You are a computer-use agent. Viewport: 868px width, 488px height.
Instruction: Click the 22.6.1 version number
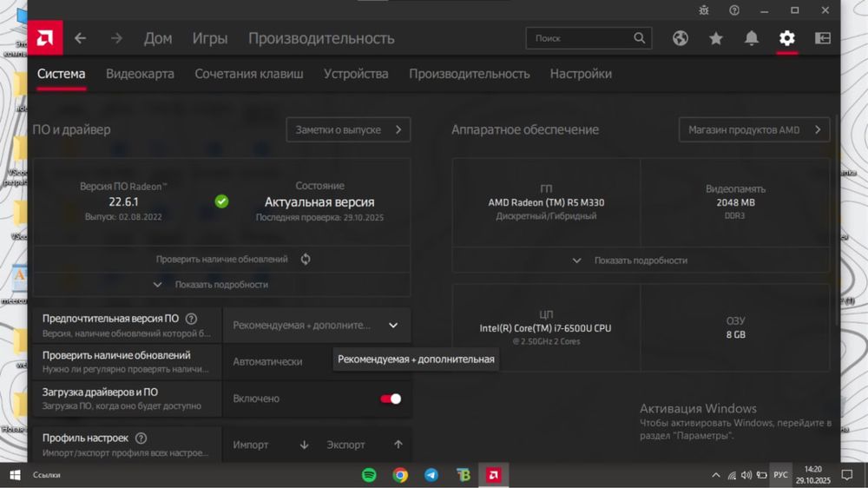(123, 201)
